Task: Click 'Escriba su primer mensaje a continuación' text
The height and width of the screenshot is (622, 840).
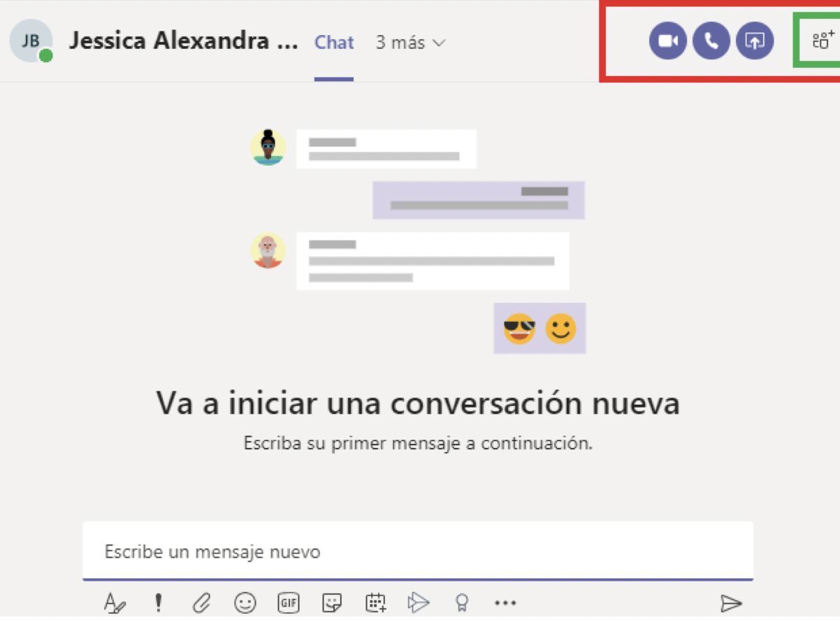Action: [418, 443]
